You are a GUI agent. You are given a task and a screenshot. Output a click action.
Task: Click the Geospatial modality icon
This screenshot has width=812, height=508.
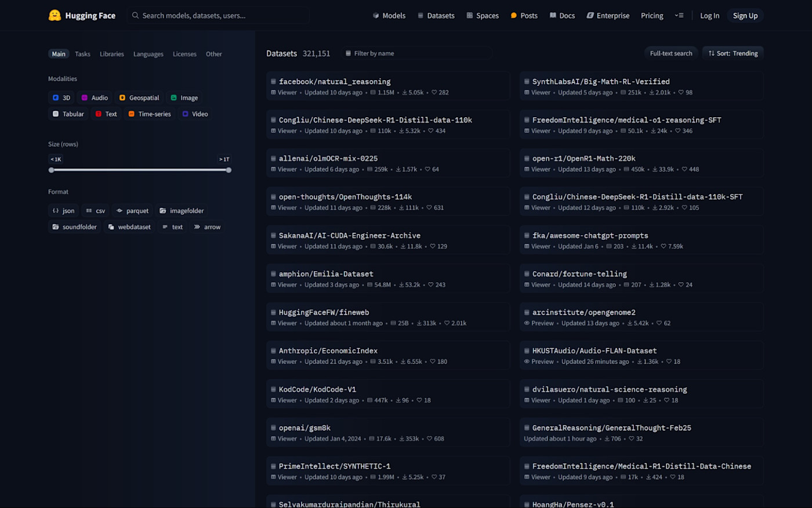122,98
